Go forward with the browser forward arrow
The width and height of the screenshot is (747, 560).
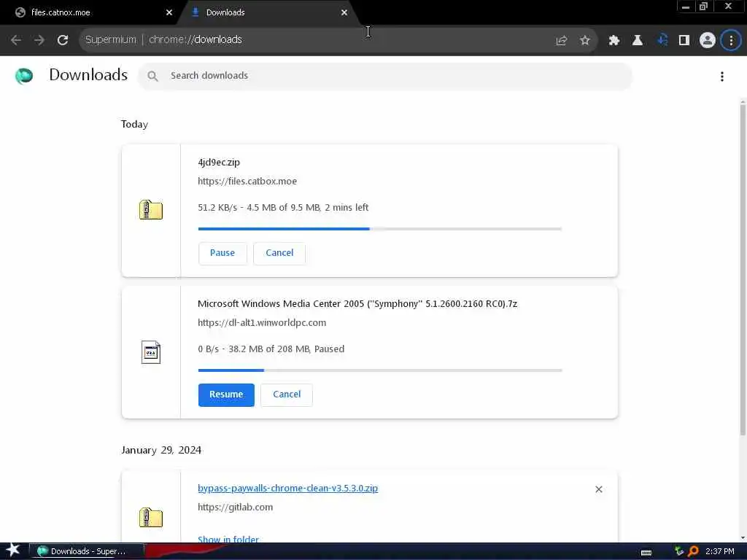[x=39, y=40]
